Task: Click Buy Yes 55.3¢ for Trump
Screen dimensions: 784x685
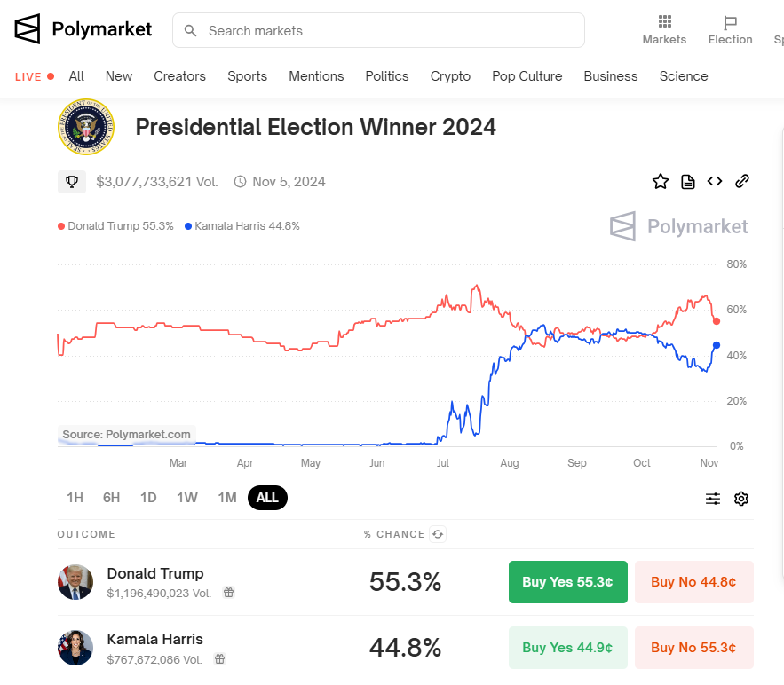Action: click(x=567, y=582)
